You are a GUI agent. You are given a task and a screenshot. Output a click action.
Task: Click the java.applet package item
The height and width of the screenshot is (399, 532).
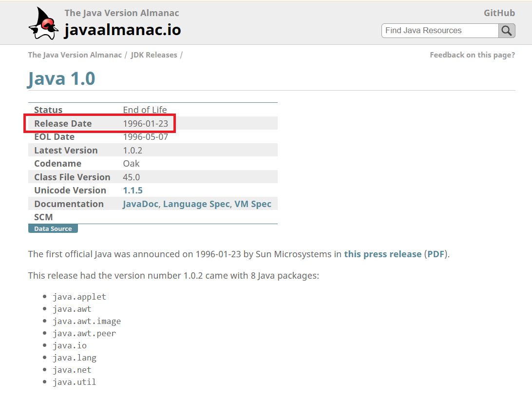[x=79, y=297]
